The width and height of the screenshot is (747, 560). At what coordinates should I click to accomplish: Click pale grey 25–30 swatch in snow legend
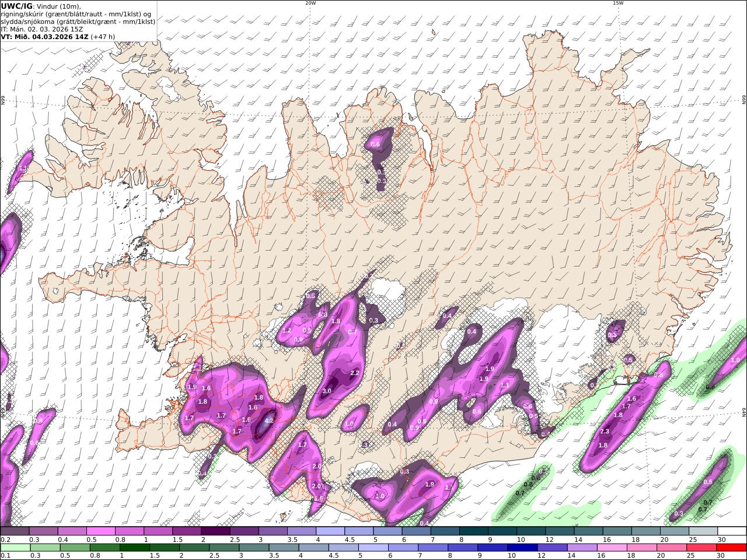coord(703,531)
